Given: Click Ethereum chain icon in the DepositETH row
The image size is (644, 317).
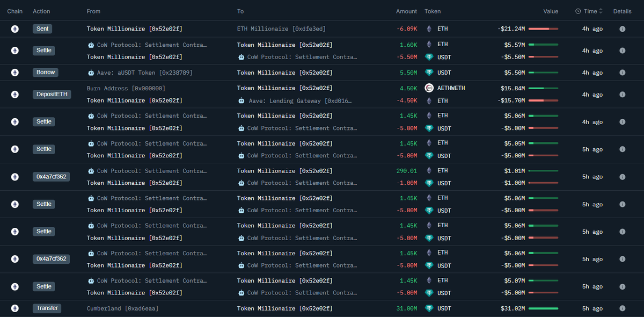Looking at the screenshot, I should 15,95.
